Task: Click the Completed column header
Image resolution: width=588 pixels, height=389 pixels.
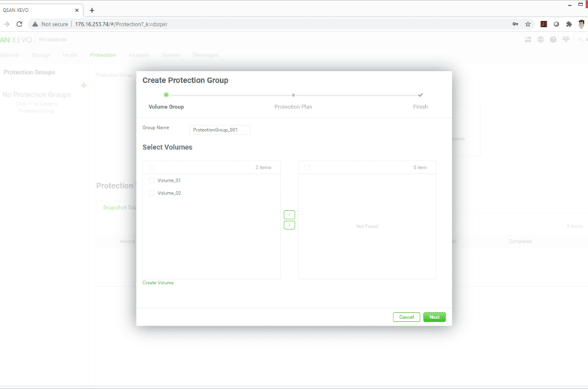Action: (x=520, y=241)
